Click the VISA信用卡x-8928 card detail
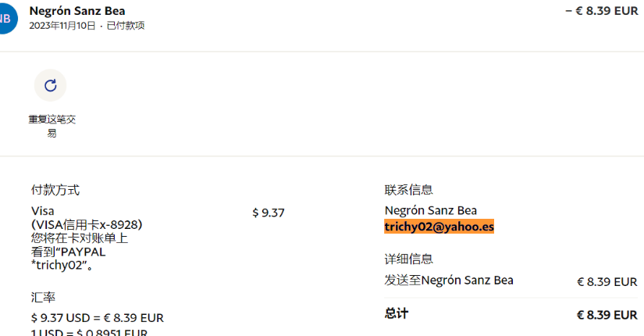This screenshot has height=336, width=644. pos(87,225)
